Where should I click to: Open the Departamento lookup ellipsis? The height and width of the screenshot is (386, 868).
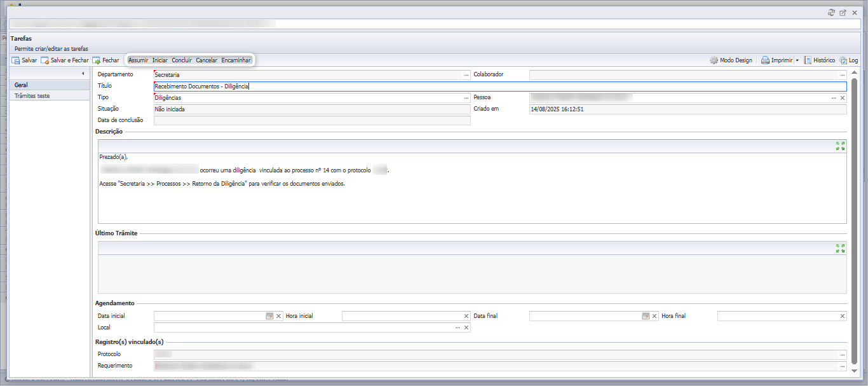tap(466, 75)
